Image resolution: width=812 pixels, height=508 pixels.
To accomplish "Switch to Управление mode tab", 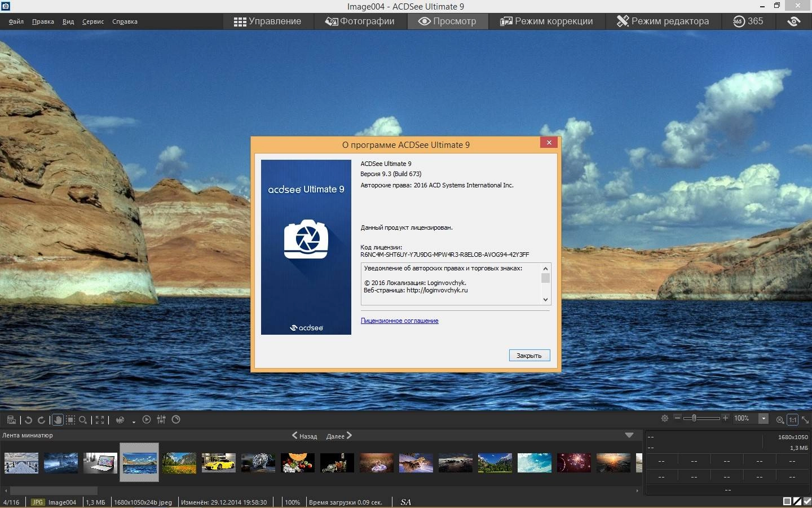I will (267, 21).
